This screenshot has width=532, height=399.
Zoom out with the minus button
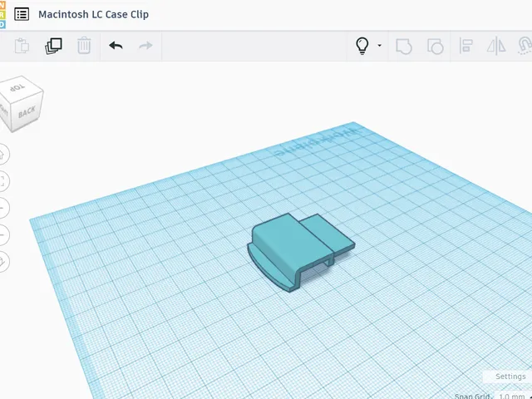tap(2, 234)
